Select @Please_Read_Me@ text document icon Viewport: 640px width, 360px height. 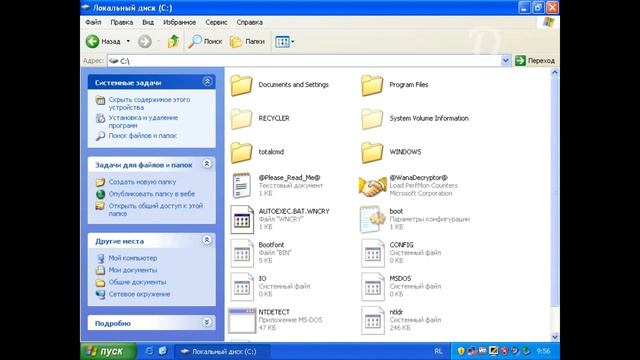pos(242,185)
